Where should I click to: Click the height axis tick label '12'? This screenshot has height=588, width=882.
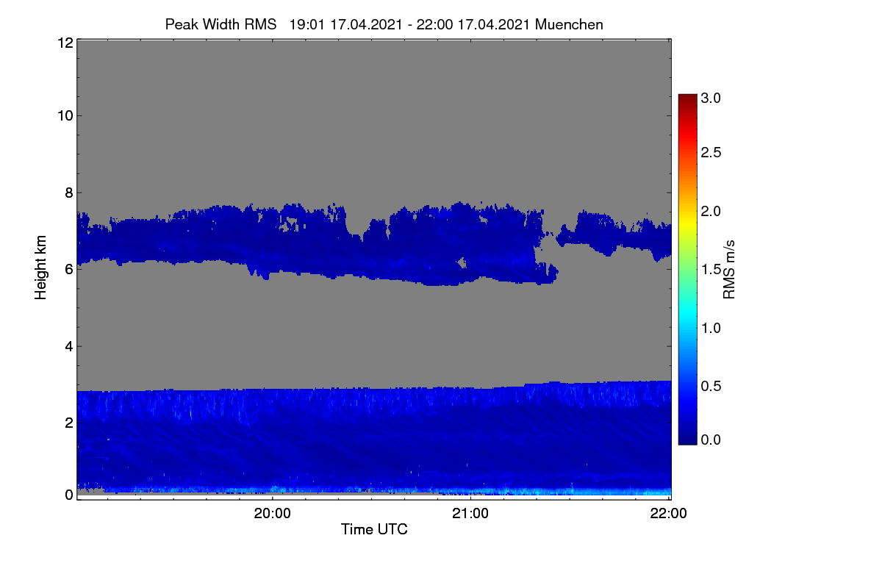coord(64,43)
